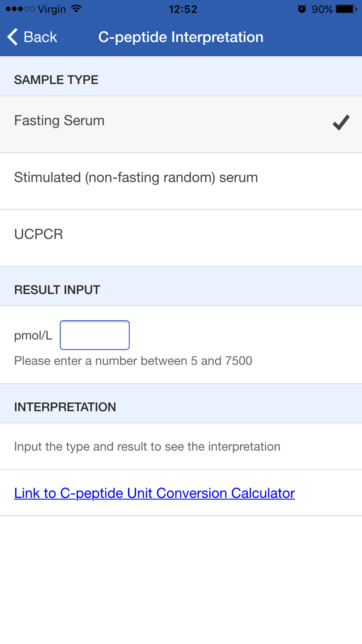Tap the Wi-Fi signal icon in status bar
The image size is (362, 644).
click(76, 9)
